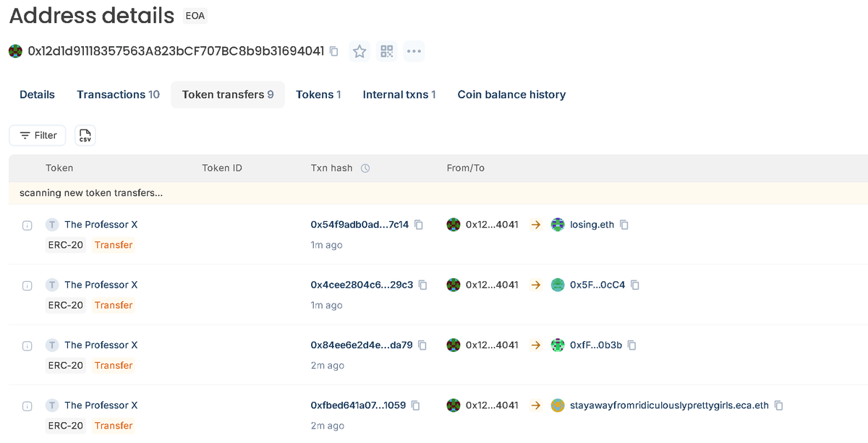Screen dimensions: 868x443
Task: Click the stayawayfromridiculouslyprettygirls.eca.eth avatar
Action: point(558,405)
